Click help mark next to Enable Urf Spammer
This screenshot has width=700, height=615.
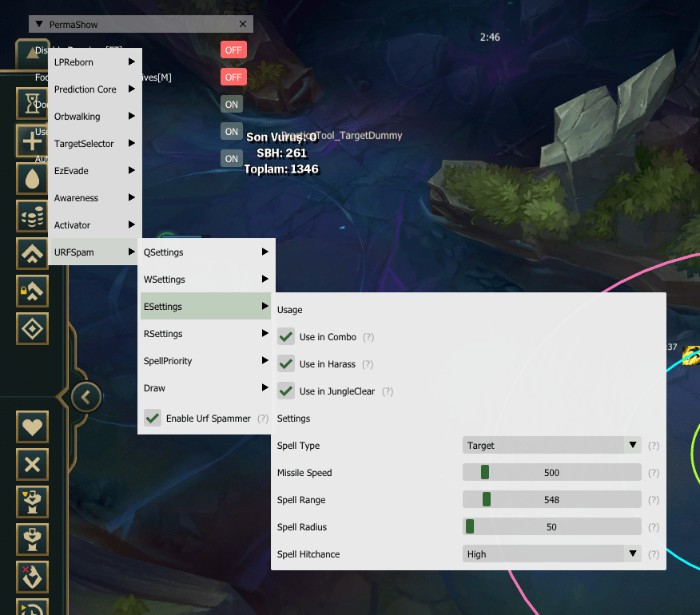point(263,419)
